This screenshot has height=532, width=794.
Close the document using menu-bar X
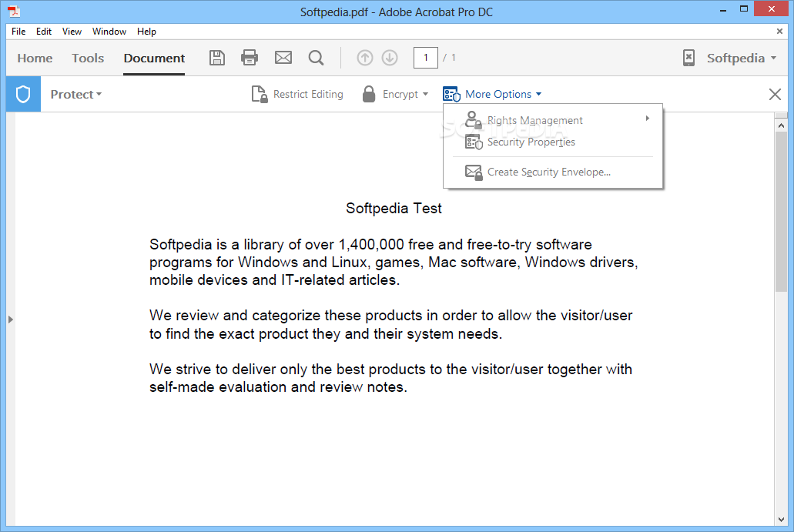pos(779,32)
